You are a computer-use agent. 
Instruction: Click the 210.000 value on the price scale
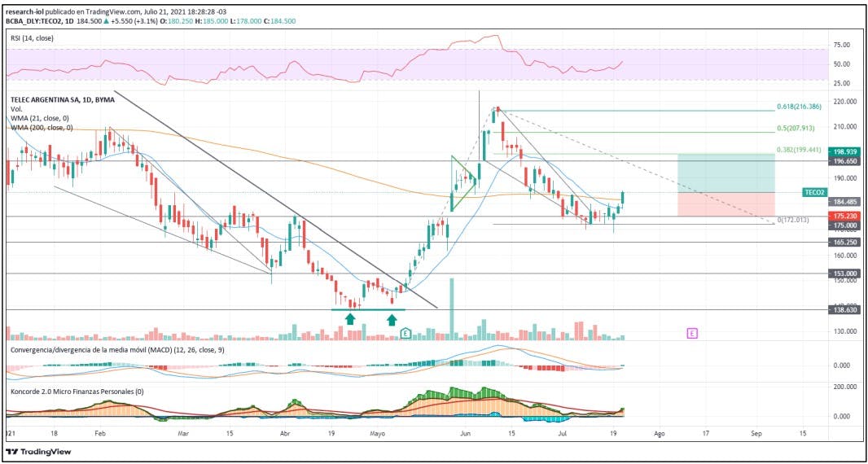(x=844, y=127)
